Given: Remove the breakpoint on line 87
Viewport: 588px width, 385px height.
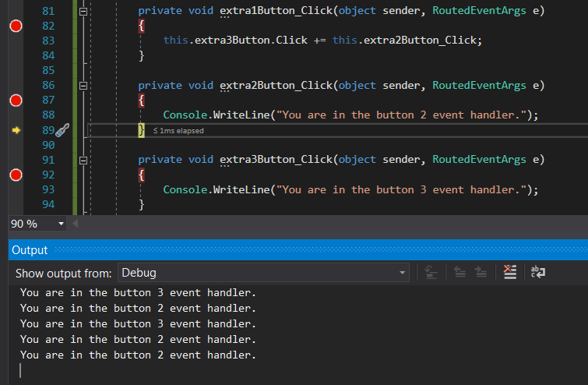Looking at the screenshot, I should (x=16, y=101).
